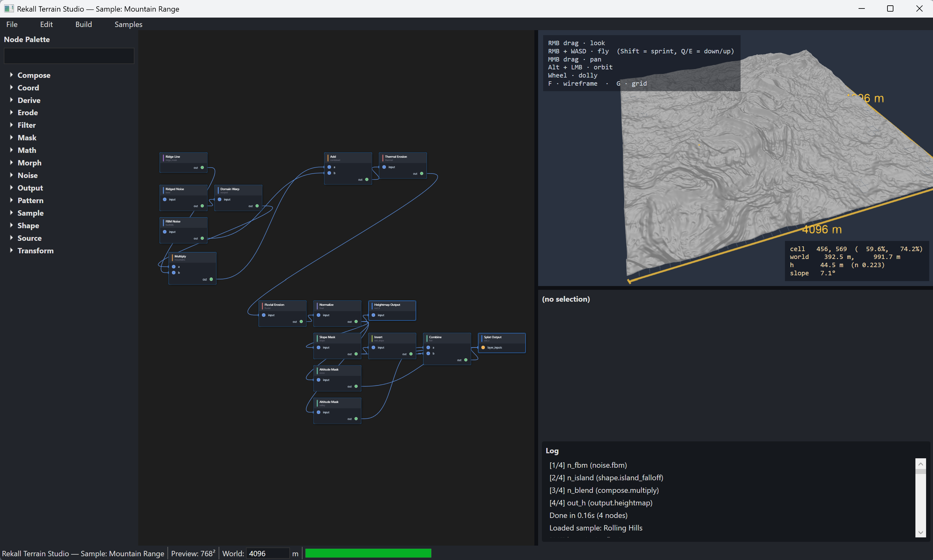Click the out port of the snow Altitude Mask
The width and height of the screenshot is (933, 560).
click(356, 386)
